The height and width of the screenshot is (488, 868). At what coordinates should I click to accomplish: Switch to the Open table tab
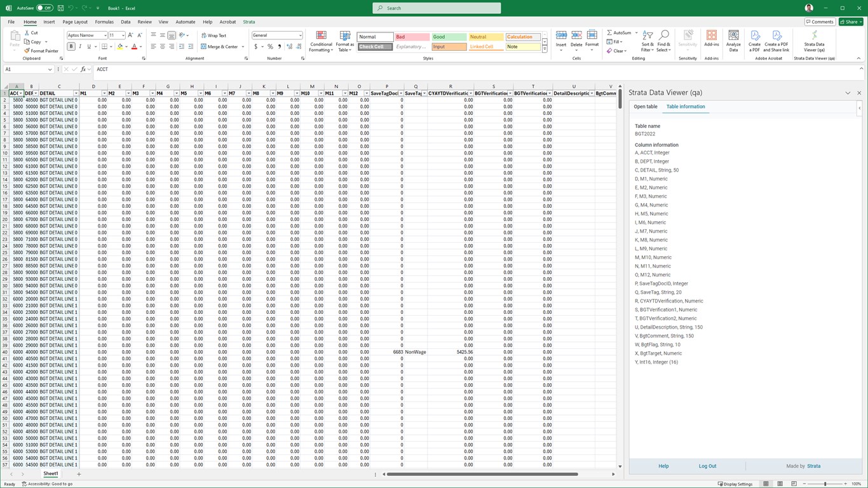tap(646, 107)
